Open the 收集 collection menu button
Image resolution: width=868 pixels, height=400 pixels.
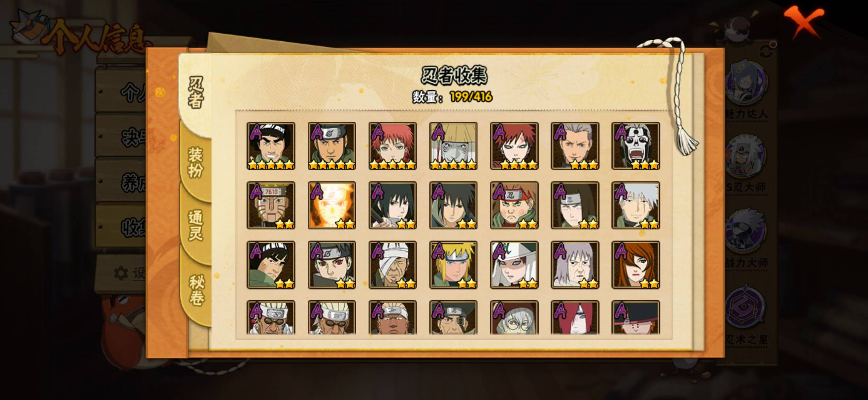122,226
